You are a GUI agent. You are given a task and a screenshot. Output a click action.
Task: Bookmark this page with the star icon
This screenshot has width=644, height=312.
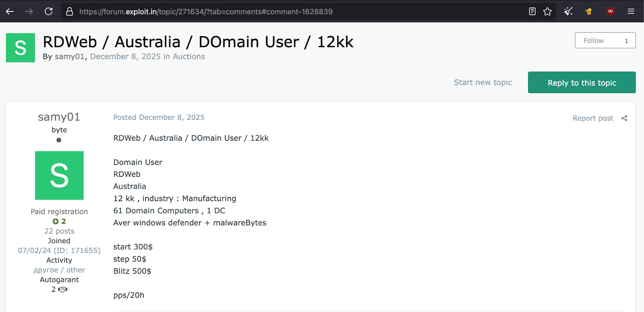(547, 11)
